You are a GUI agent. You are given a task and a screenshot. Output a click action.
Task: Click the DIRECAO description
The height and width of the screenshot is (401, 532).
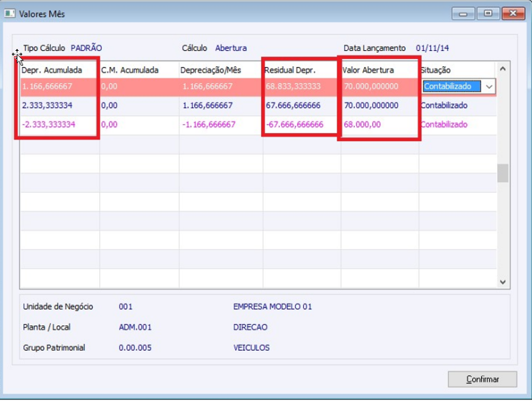click(x=250, y=327)
